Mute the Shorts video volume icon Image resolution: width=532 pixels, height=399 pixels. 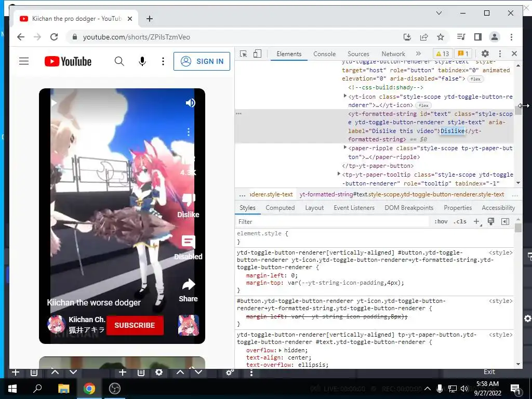(x=190, y=103)
